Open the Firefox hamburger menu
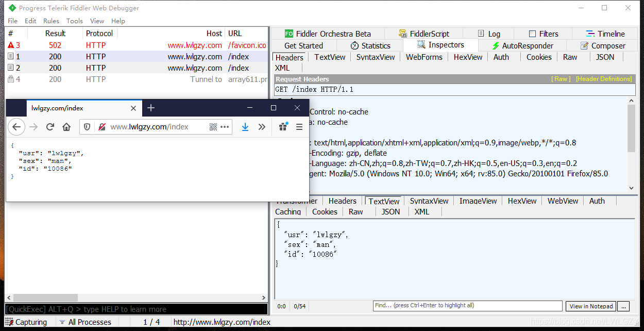 click(299, 127)
